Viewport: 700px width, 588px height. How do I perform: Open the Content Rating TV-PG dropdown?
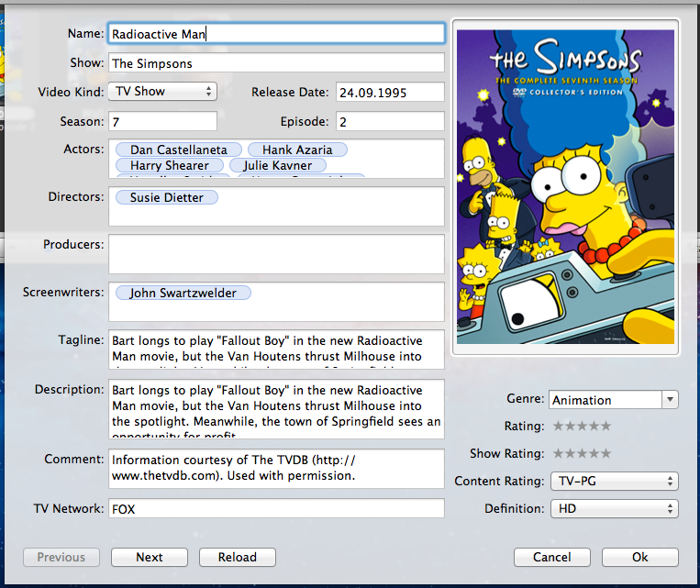click(615, 481)
